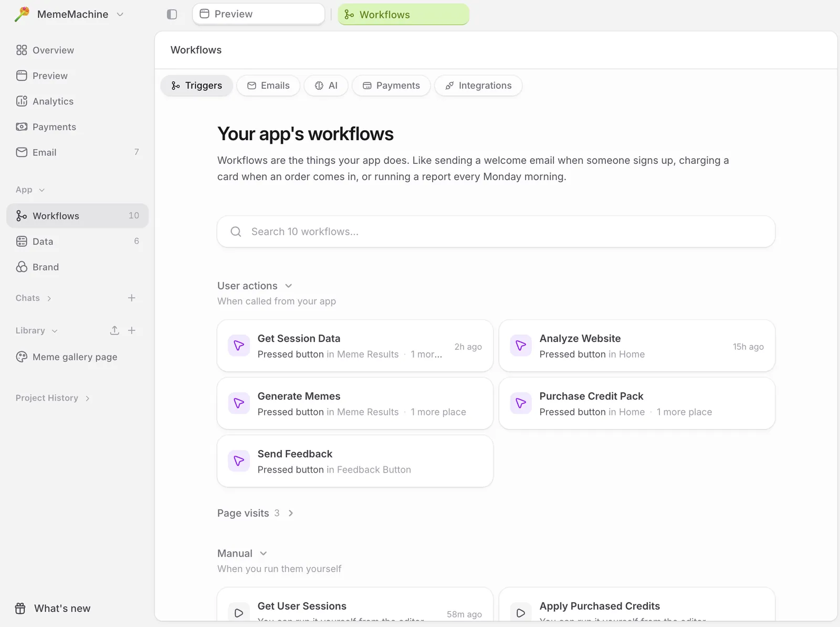This screenshot has height=627, width=840.
Task: Open the Brand sidebar item
Action: 78,267
